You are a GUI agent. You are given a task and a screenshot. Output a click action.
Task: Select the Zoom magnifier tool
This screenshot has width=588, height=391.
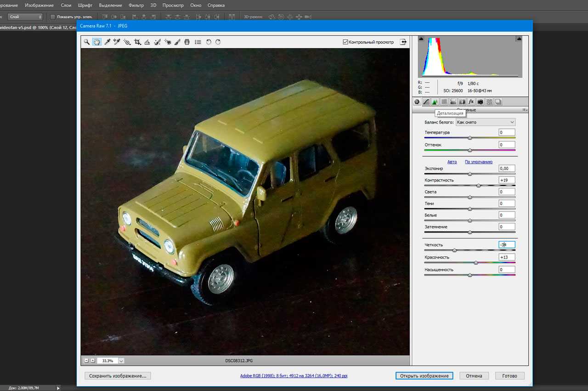(x=86, y=42)
